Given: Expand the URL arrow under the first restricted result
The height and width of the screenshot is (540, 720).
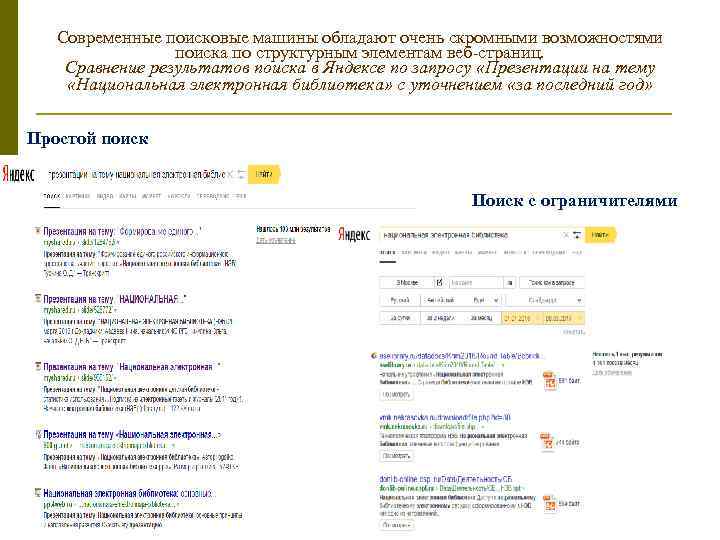Looking at the screenshot, I should point(503,365).
